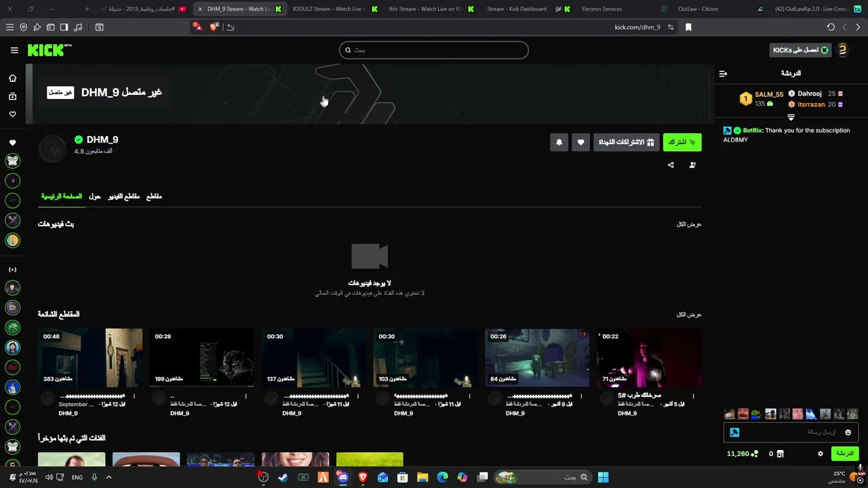This screenshot has width=868, height=488.
Task: Bookmark this page
Action: 688,27
